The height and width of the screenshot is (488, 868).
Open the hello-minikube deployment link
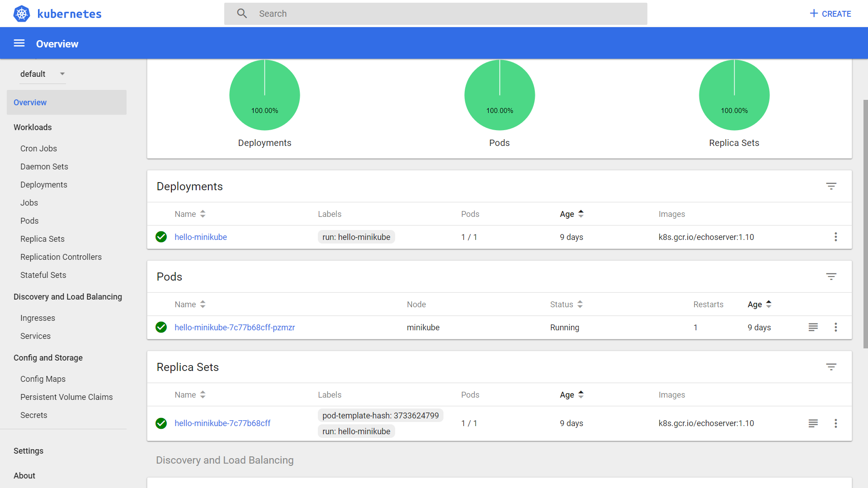tap(201, 237)
